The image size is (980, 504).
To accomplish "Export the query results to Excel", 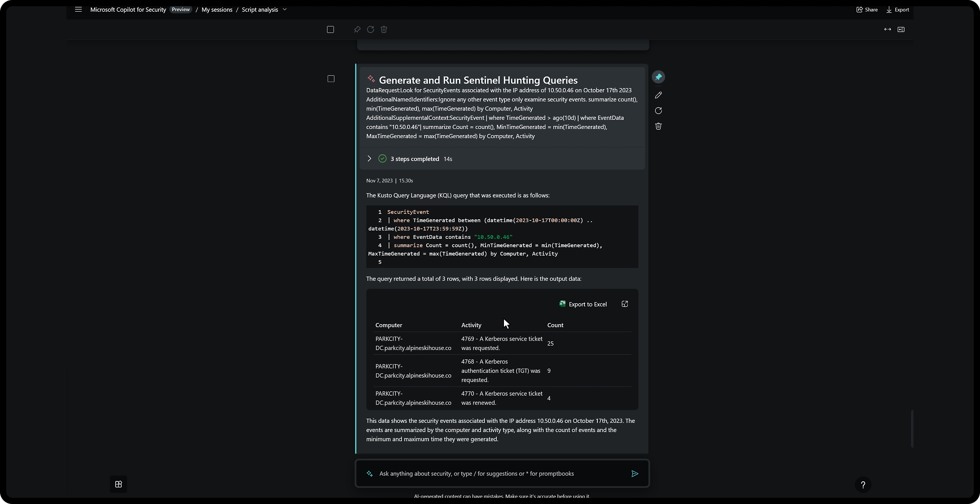I will click(x=582, y=303).
